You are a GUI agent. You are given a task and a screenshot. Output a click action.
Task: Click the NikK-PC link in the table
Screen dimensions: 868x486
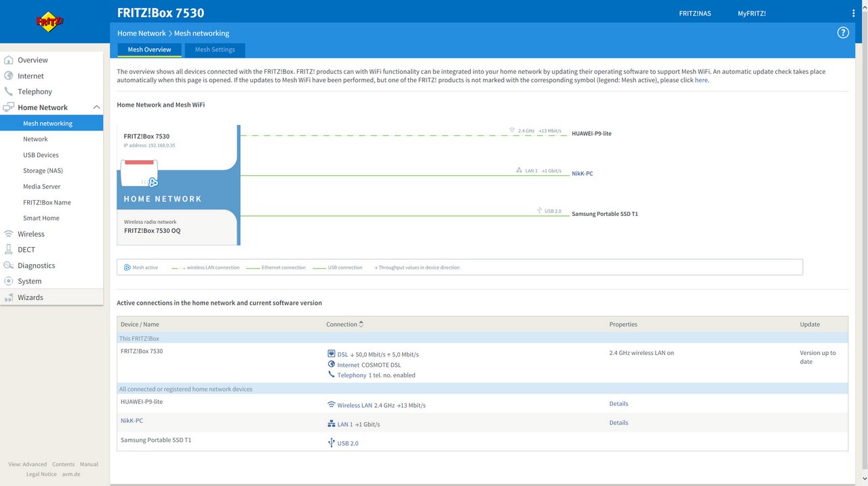(x=132, y=421)
